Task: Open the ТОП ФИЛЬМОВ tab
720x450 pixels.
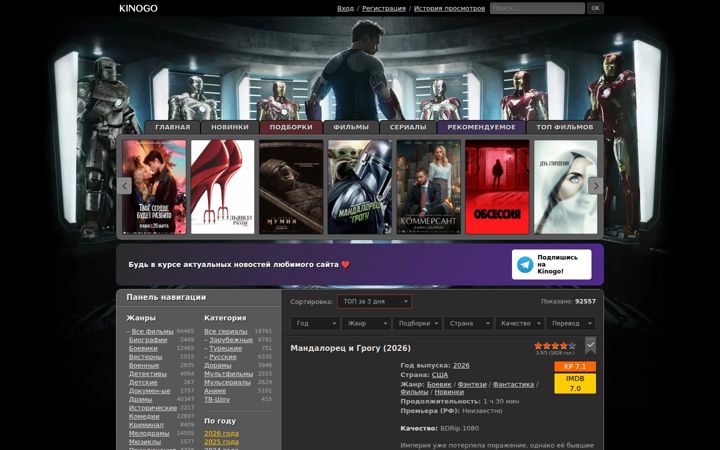Action: pyautogui.click(x=565, y=127)
